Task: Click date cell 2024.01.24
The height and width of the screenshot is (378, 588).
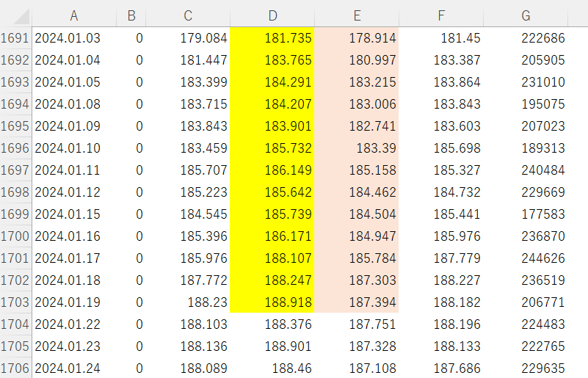Action: click(x=74, y=368)
